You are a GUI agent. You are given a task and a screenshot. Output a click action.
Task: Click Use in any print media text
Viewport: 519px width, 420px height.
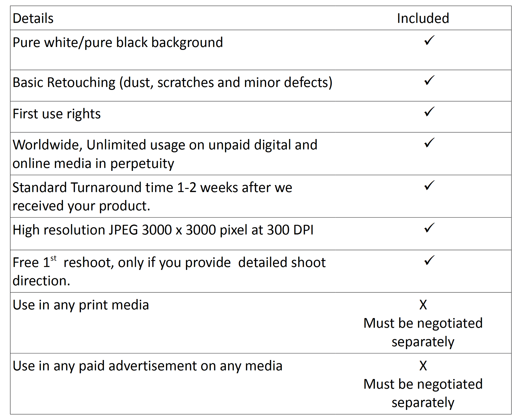pyautogui.click(x=81, y=305)
